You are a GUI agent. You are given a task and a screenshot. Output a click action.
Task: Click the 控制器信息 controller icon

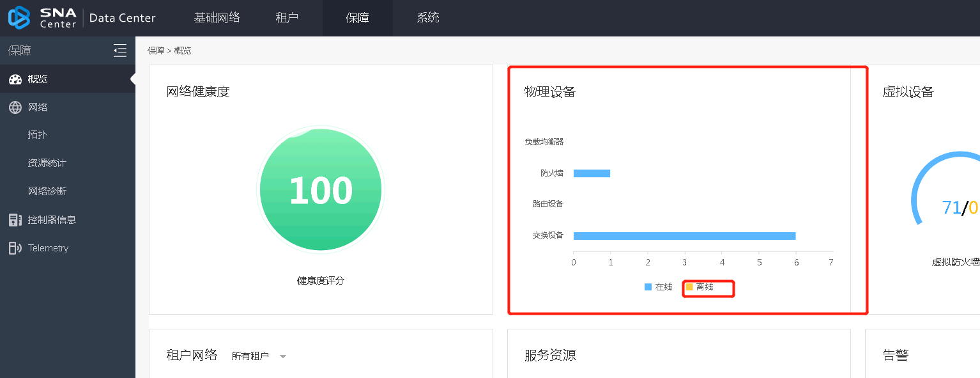(x=15, y=220)
